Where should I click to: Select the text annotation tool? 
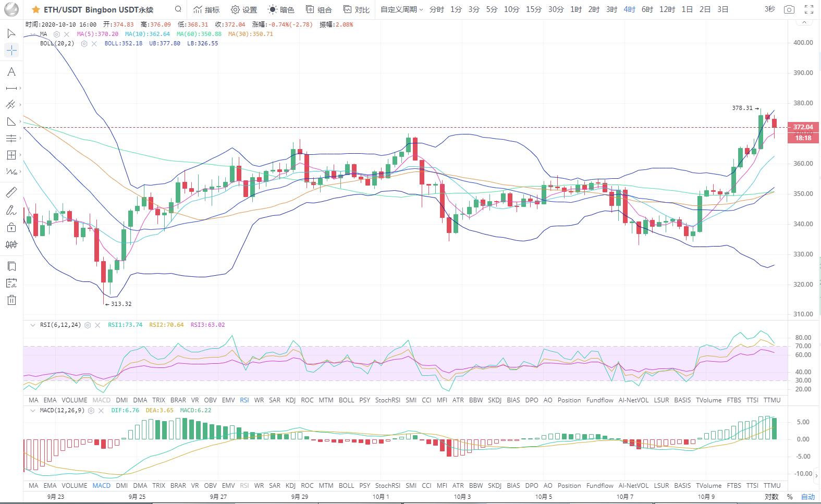11,72
